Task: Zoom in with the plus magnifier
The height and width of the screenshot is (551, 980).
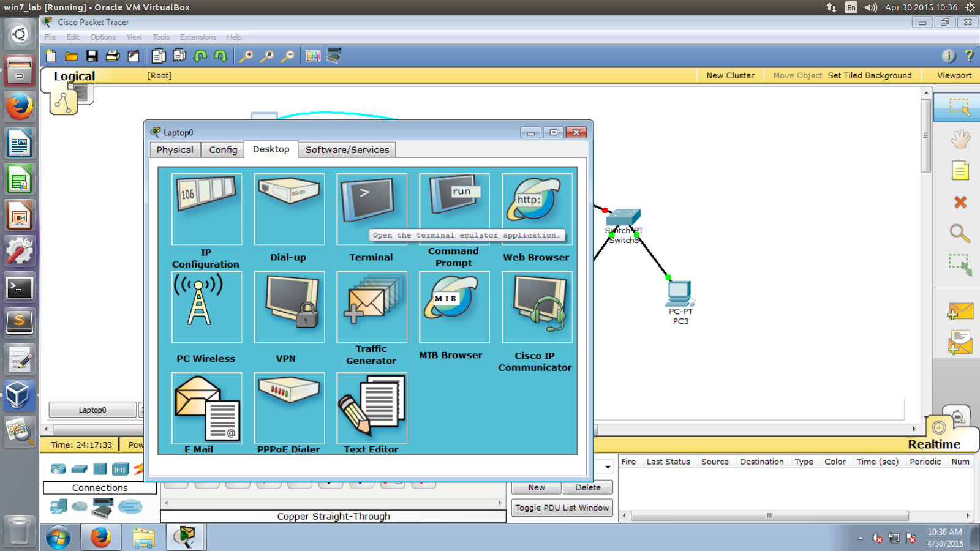Action: (246, 56)
